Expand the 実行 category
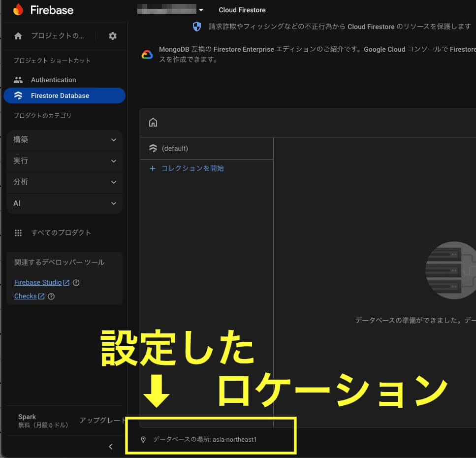This screenshot has width=476, height=458. (x=64, y=161)
